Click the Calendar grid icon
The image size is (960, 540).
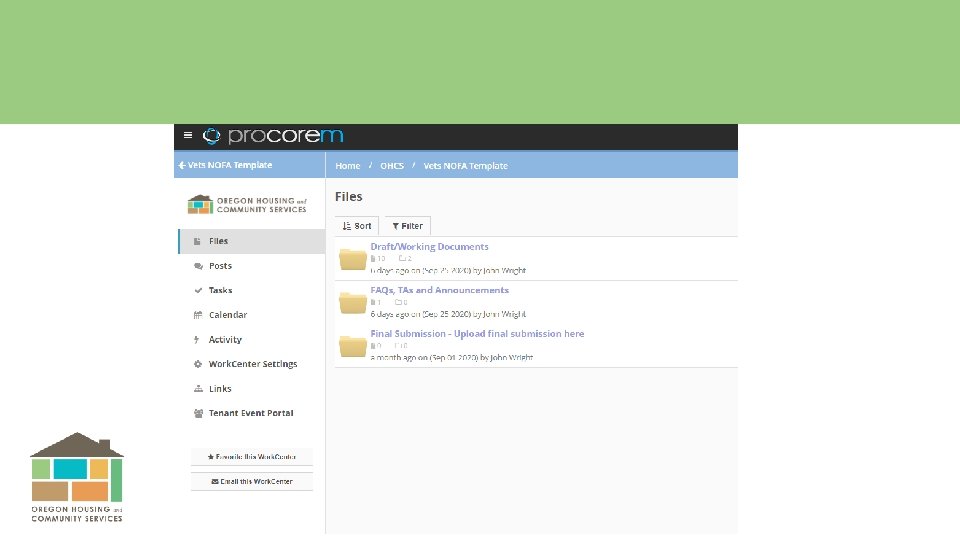click(198, 315)
